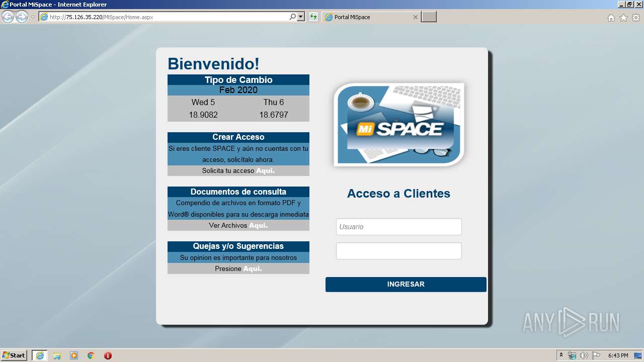Screen dimensions: 644x362
Task: Click the address bar URL field
Action: [163, 17]
